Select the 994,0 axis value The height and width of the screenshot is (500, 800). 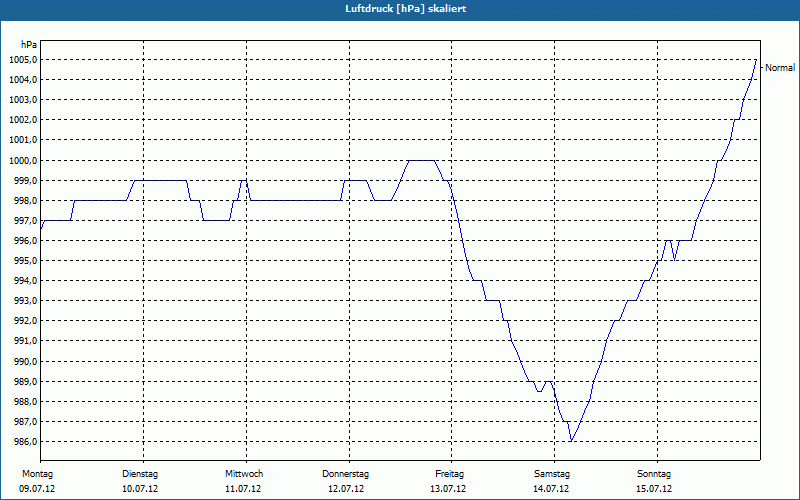pos(26,281)
